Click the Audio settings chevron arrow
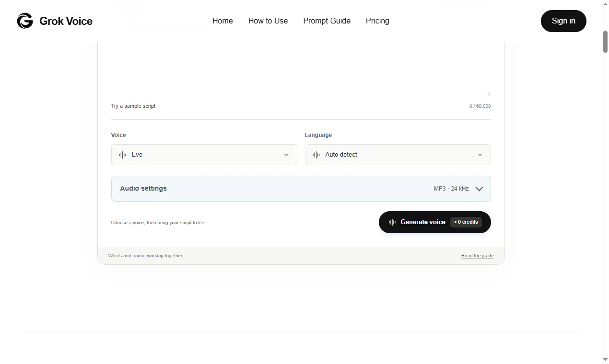The width and height of the screenshot is (609, 364). [479, 189]
